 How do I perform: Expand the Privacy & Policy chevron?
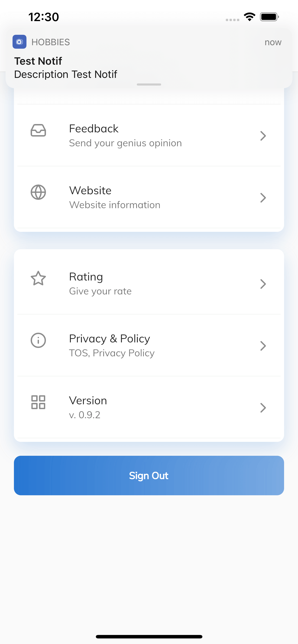[x=263, y=346]
